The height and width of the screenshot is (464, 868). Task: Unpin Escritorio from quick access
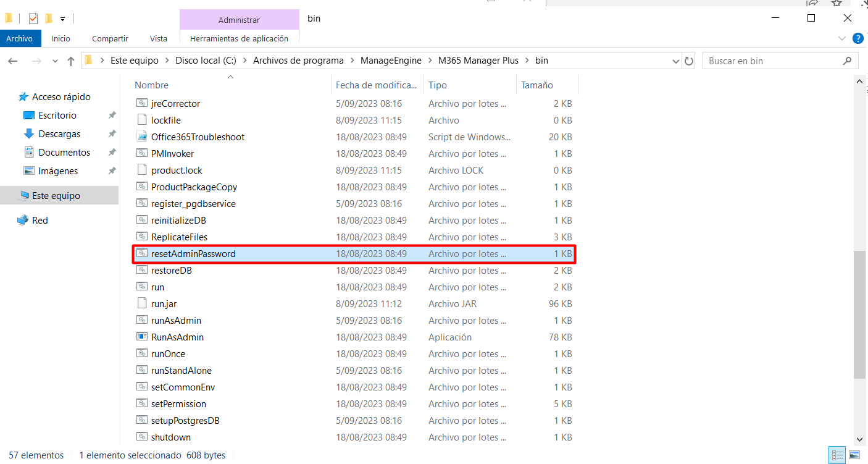click(112, 116)
